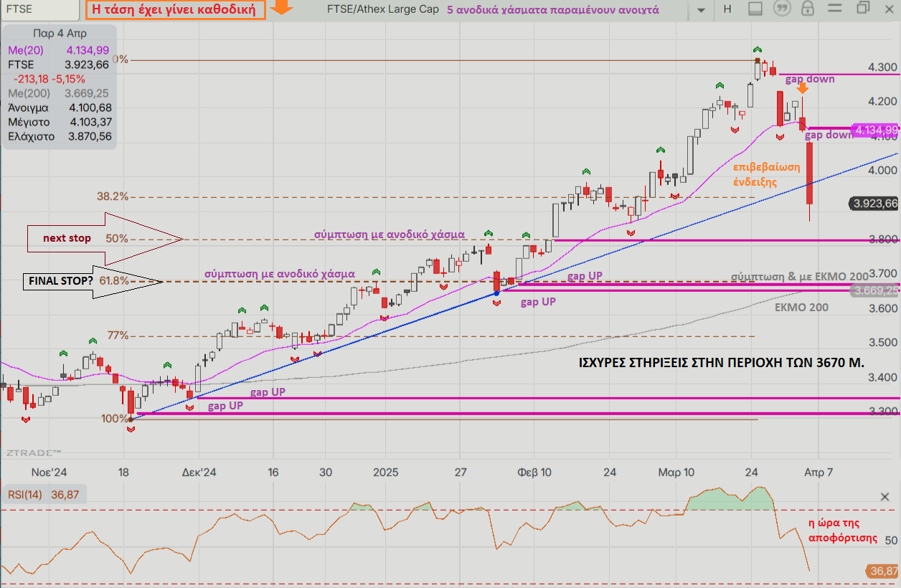Click the dark 3.923,66 last price tag
Image resolution: width=901 pixels, height=588 pixels.
(875, 204)
